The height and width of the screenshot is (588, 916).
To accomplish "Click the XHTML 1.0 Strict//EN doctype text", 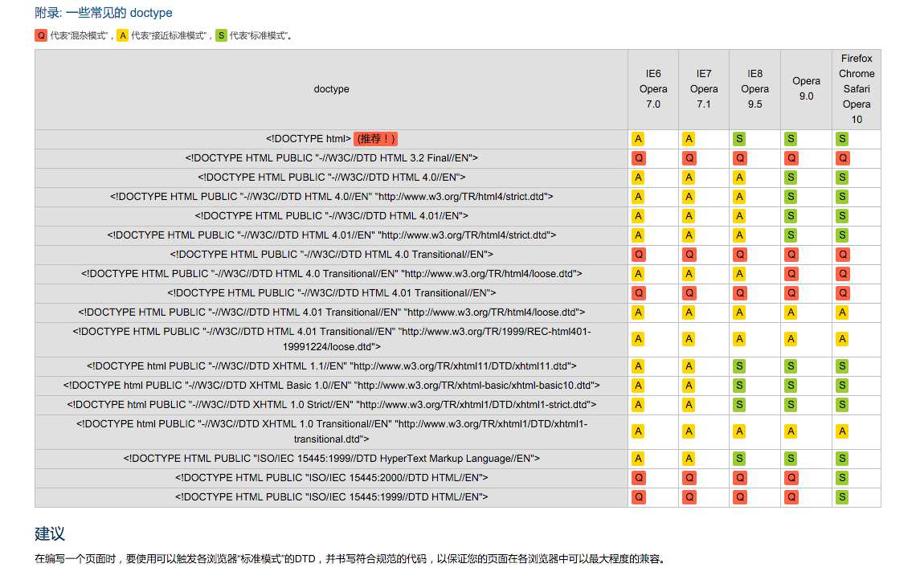I will point(331,405).
